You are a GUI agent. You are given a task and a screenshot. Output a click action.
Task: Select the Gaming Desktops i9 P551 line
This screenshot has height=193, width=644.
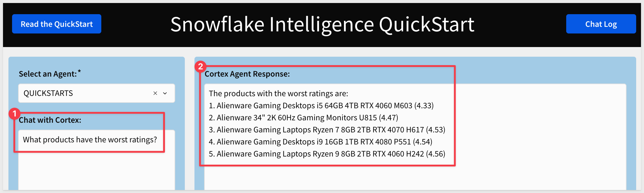pos(320,142)
